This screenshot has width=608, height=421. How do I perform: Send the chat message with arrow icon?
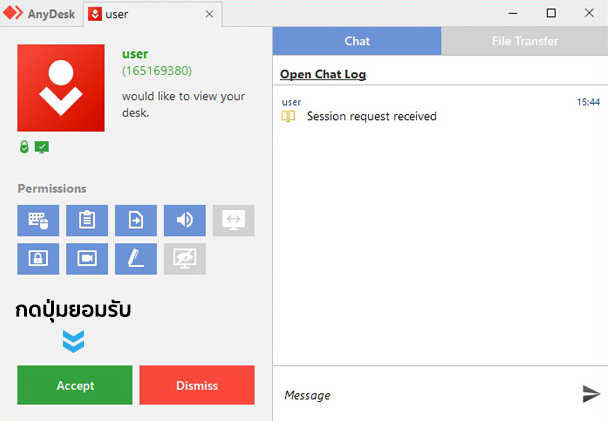591,394
